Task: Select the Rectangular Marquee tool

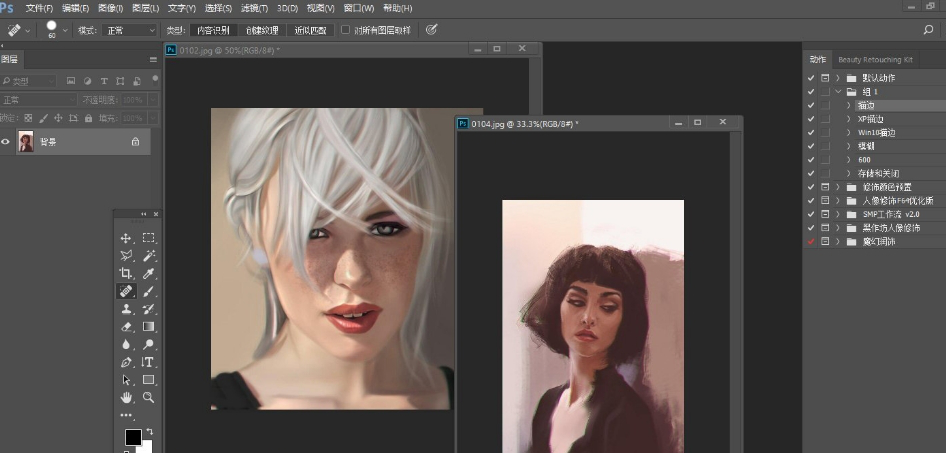Action: coord(148,238)
